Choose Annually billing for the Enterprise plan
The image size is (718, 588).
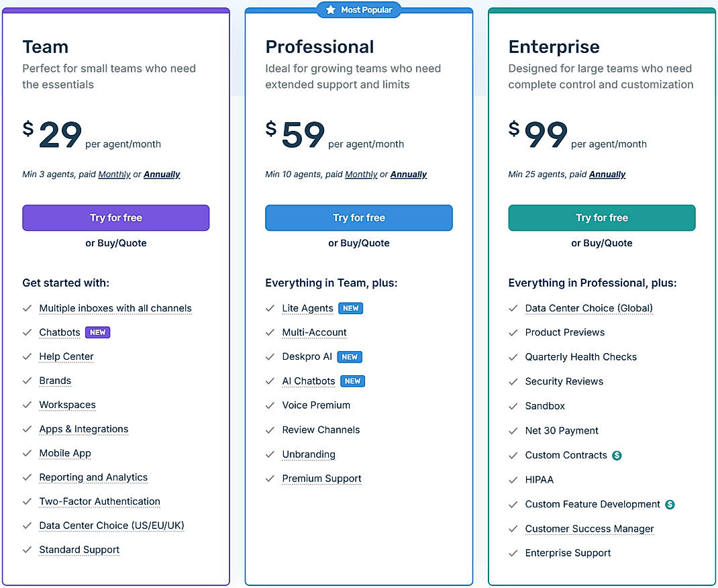pos(607,174)
